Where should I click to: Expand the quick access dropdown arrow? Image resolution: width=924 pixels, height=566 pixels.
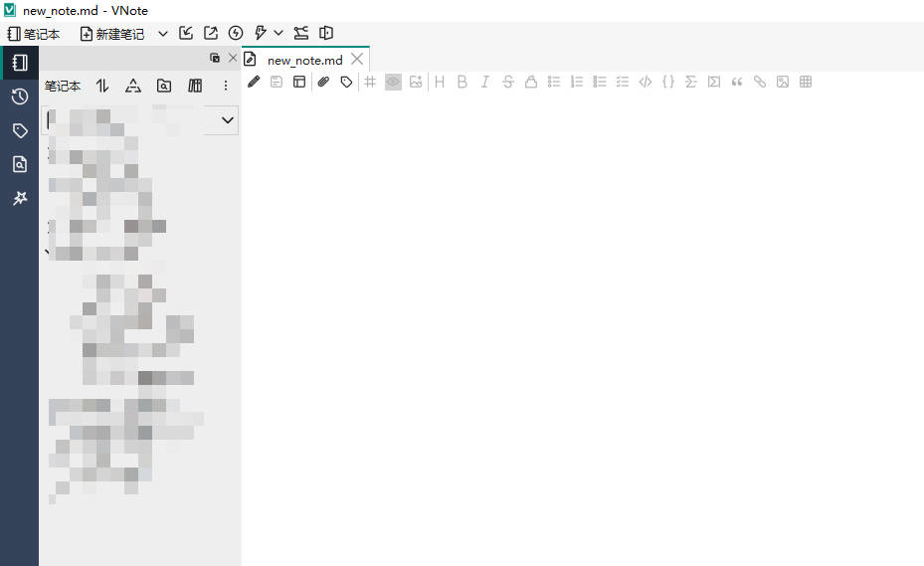pos(278,33)
